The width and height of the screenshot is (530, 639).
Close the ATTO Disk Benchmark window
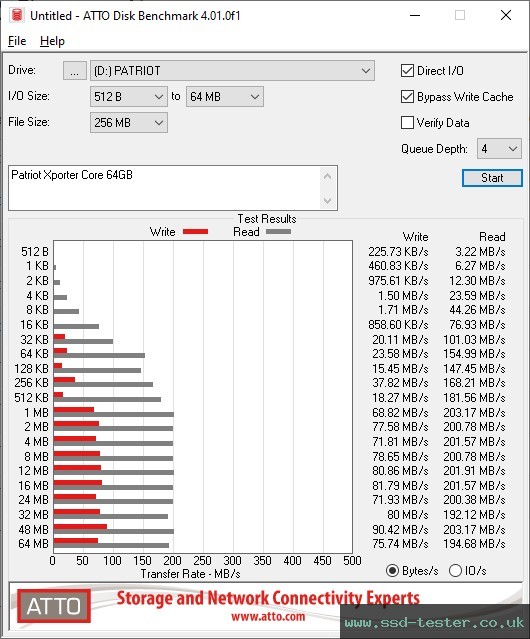(506, 15)
